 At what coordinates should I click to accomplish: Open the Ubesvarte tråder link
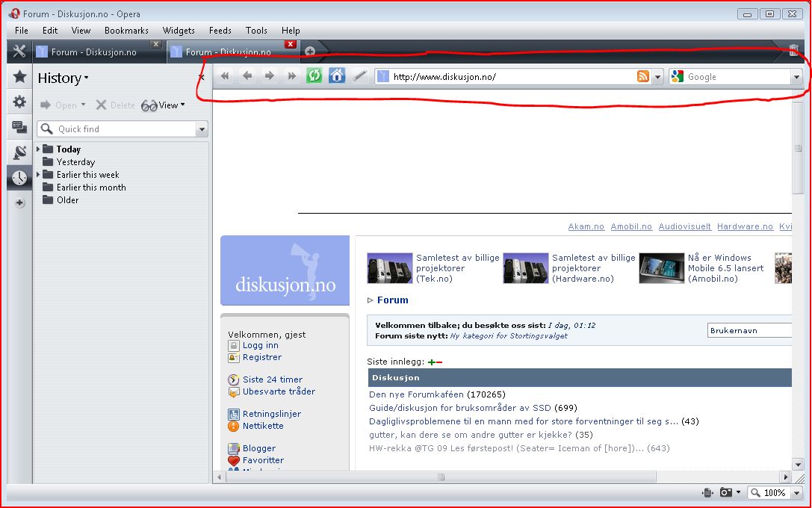(x=279, y=391)
